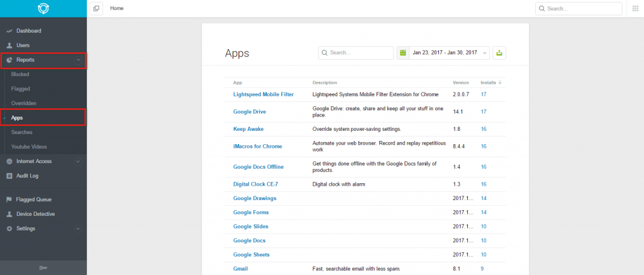The image size is (644, 275).
Task: Click 'Override system power-saving settings.' description
Action: coord(357,129)
